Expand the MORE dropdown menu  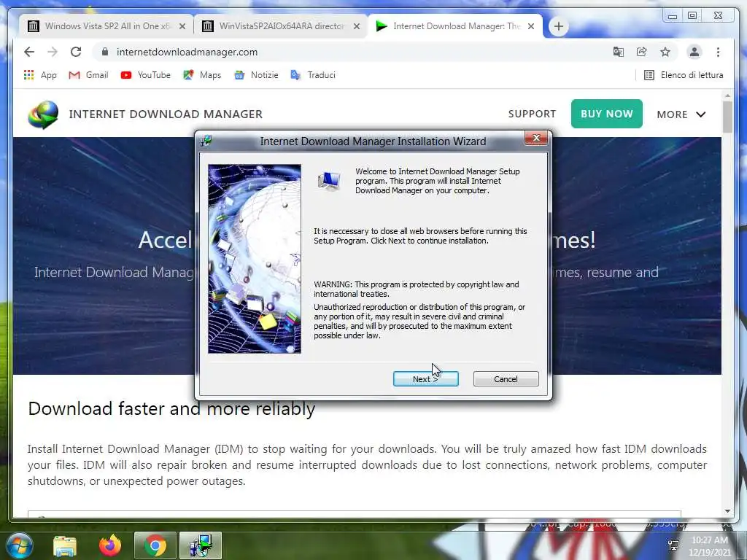681,114
